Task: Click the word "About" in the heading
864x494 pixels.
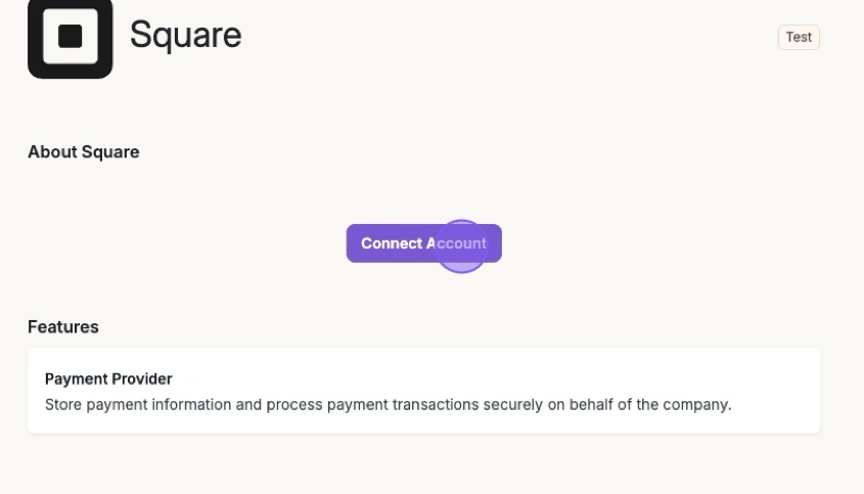Action: (51, 152)
